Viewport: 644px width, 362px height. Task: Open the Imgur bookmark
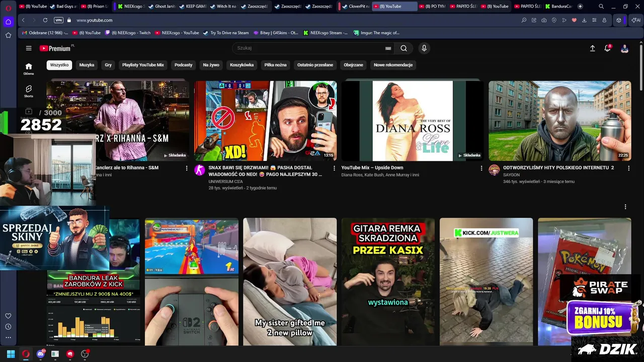tap(376, 33)
